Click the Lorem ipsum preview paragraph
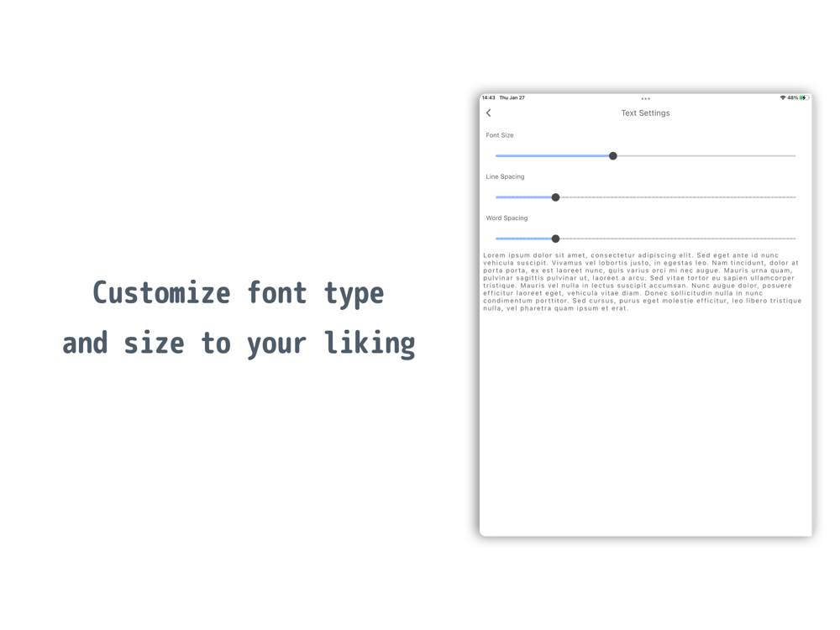 pos(643,281)
